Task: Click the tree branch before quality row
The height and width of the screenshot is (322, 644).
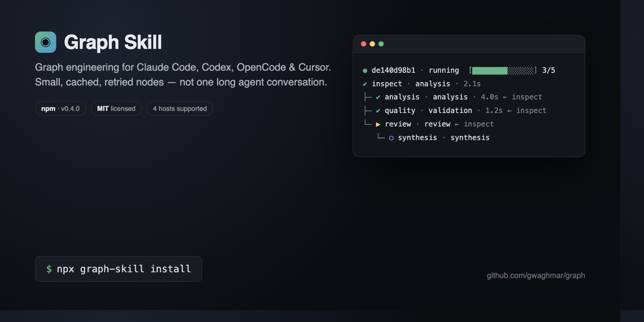Action: pyautogui.click(x=367, y=111)
